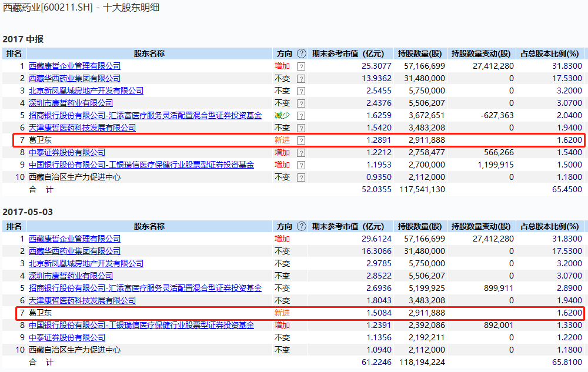Click the question icon beside 新进 in 2017 中报
Screen dimensions: 588x372
point(301,140)
